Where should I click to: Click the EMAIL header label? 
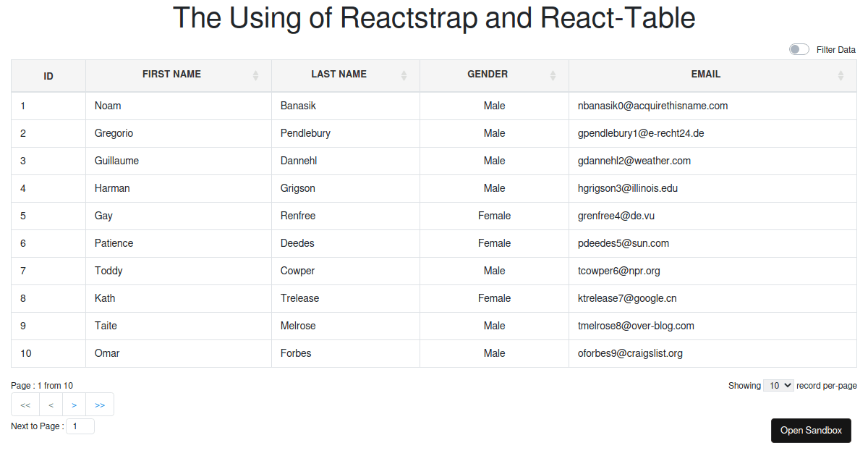705,74
